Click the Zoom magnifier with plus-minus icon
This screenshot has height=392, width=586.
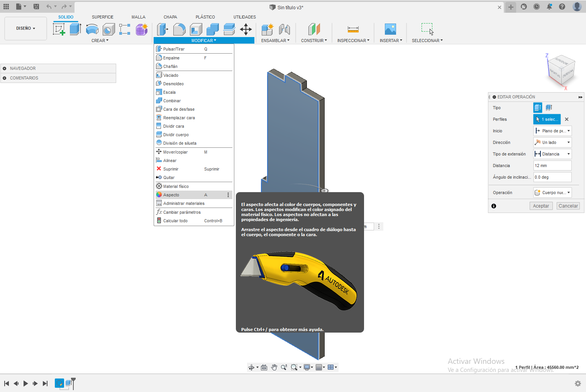284,367
